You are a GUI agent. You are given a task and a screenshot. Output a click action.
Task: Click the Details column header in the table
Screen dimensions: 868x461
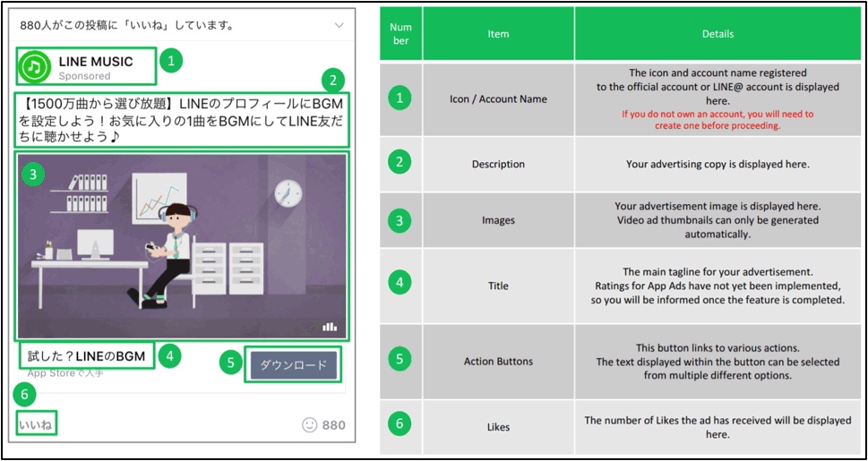[718, 34]
